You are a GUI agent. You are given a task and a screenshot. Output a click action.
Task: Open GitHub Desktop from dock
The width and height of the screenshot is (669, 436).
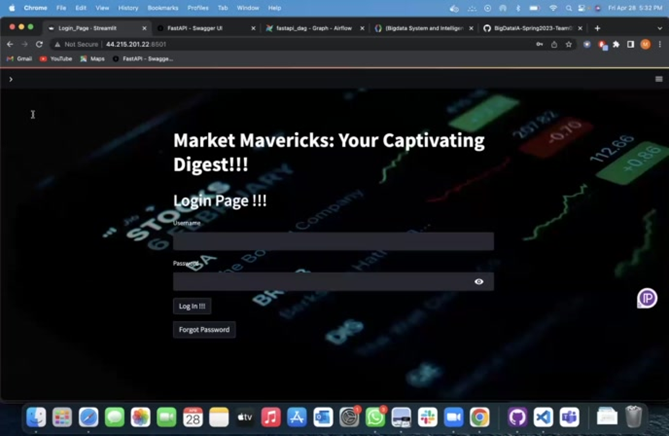point(517,417)
